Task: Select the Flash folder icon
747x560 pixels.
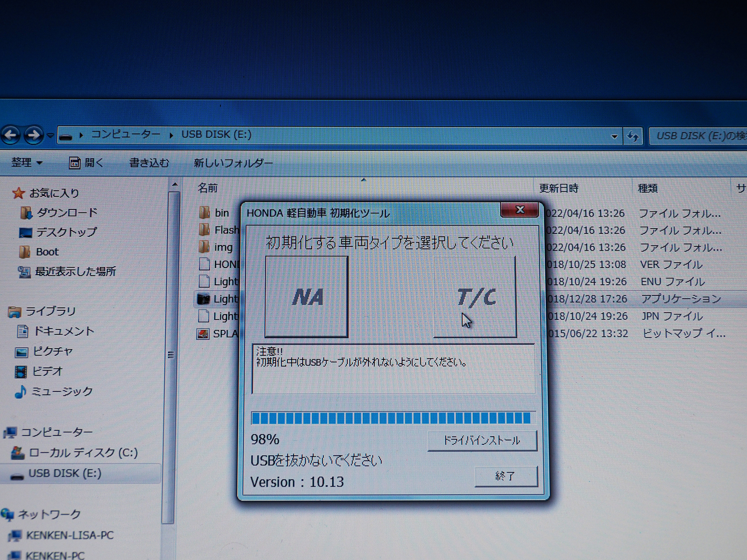Action: (204, 230)
